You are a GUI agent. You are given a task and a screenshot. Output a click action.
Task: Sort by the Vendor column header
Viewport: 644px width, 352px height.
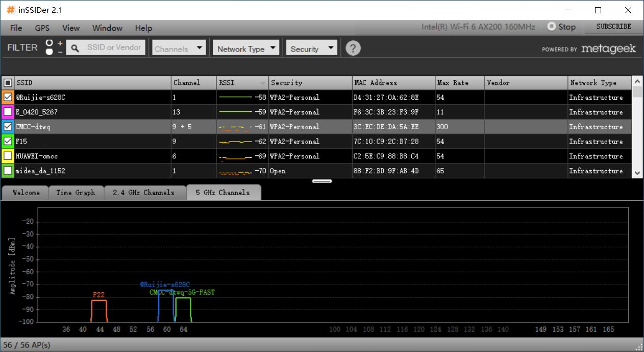coord(526,83)
